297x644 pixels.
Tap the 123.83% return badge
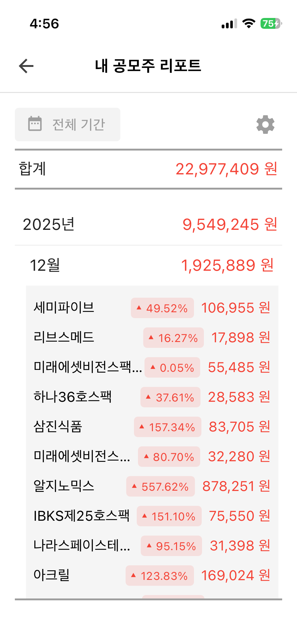point(160,576)
